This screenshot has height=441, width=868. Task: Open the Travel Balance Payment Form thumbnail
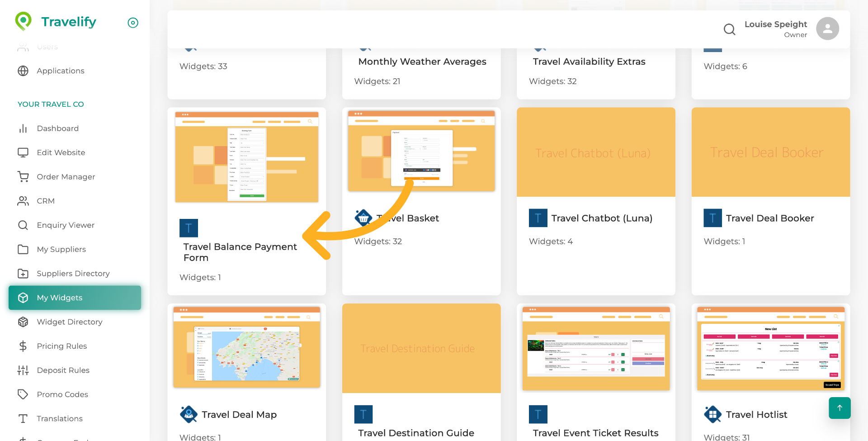tap(246, 156)
